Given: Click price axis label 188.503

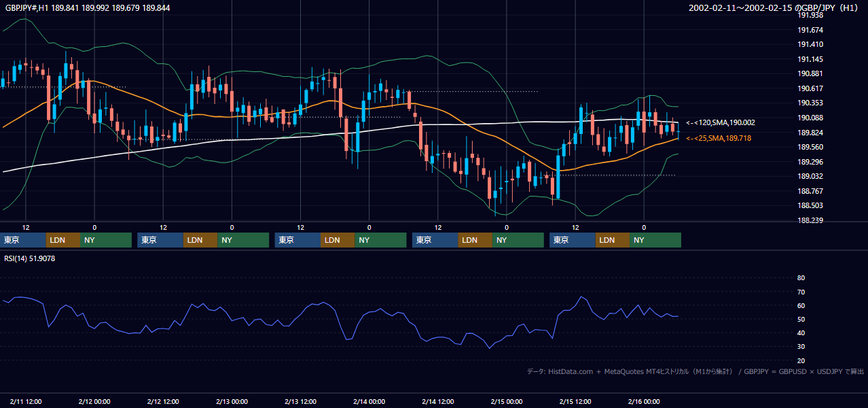Looking at the screenshot, I should (810, 205).
